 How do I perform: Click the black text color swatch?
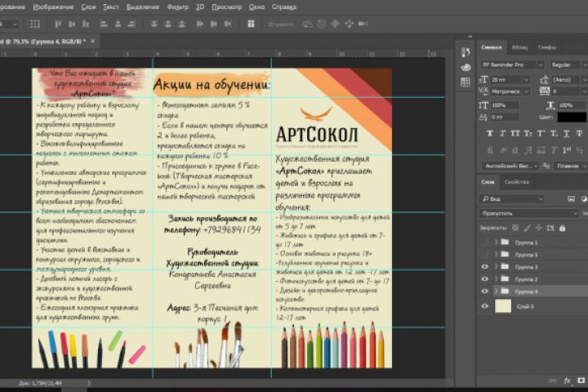[571, 117]
